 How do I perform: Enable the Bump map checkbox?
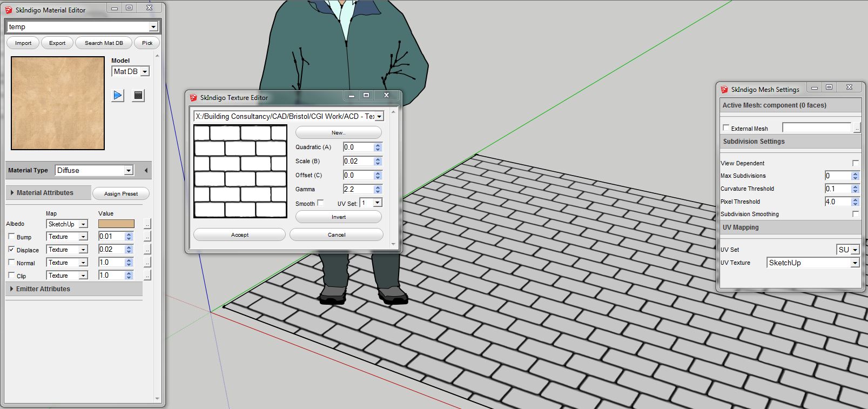12,237
